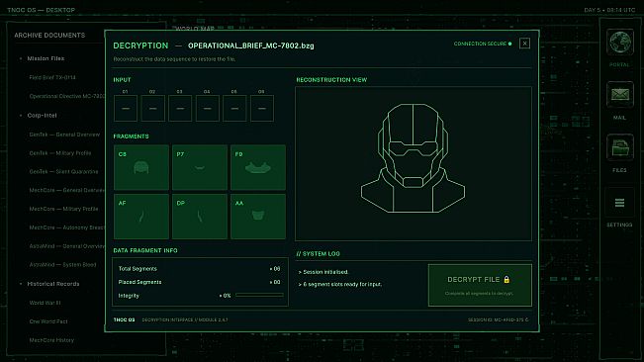The width and height of the screenshot is (644, 362).
Task: Open the Mail envelope icon
Action: [x=620, y=95]
